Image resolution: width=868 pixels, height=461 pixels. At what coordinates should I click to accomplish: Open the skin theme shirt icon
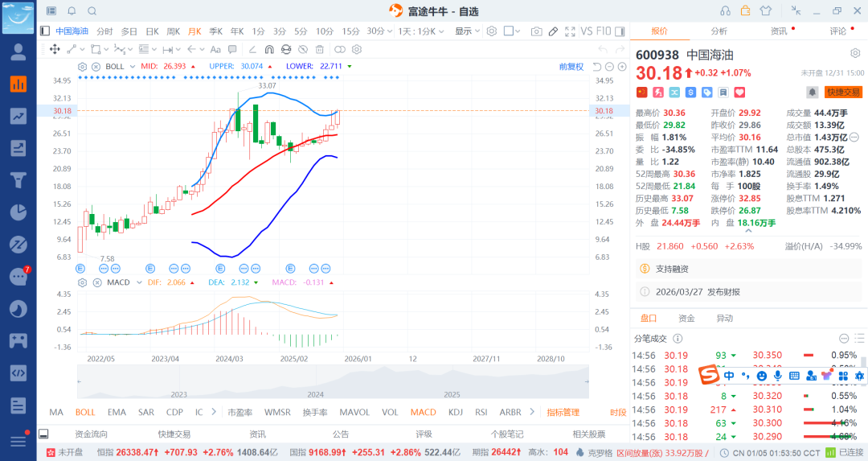[x=766, y=10]
